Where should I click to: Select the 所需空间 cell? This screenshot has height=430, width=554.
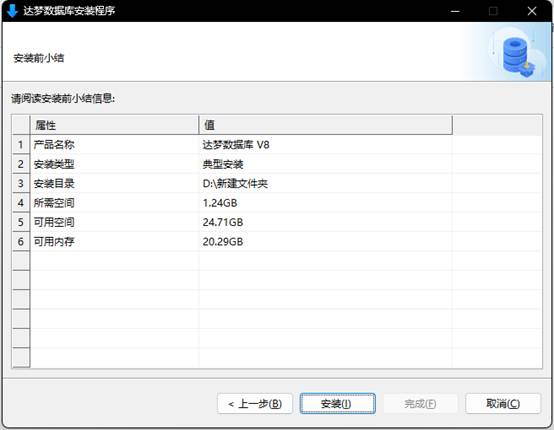pyautogui.click(x=114, y=203)
